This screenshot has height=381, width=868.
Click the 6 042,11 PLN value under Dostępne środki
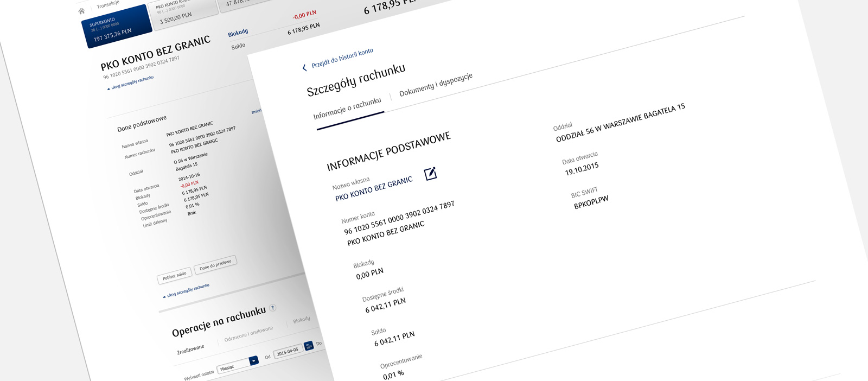tap(385, 306)
